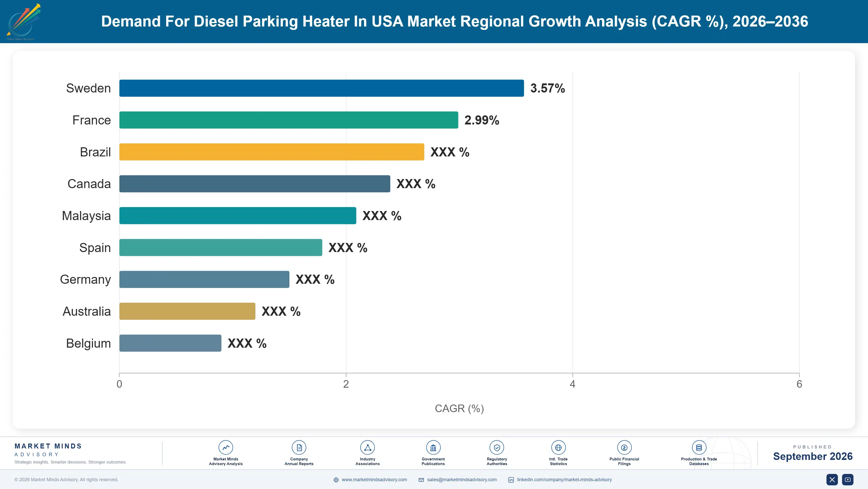Viewport: 868px width, 489px height.
Task: Click the France green bar
Action: pos(289,120)
